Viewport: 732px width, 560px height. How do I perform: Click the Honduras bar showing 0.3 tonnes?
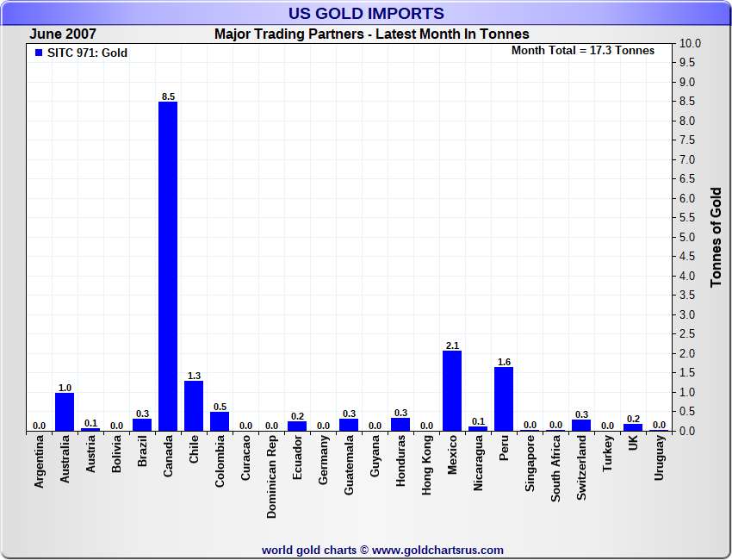coord(400,425)
